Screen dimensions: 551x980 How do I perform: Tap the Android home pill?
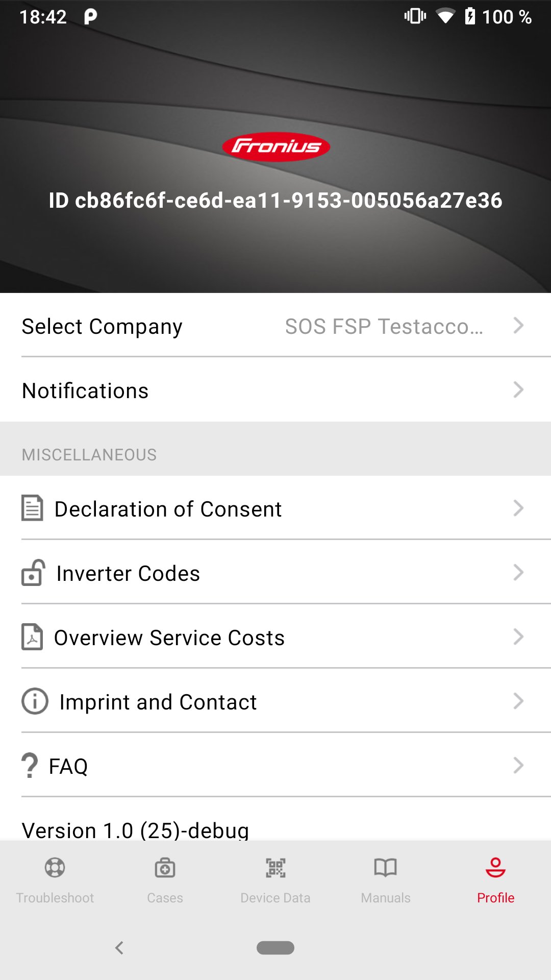click(x=275, y=948)
